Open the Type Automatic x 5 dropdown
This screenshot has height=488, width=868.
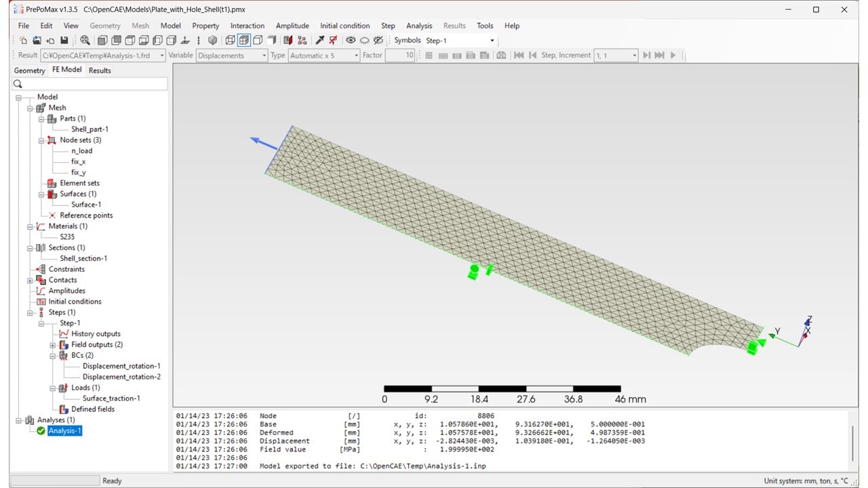pos(324,56)
